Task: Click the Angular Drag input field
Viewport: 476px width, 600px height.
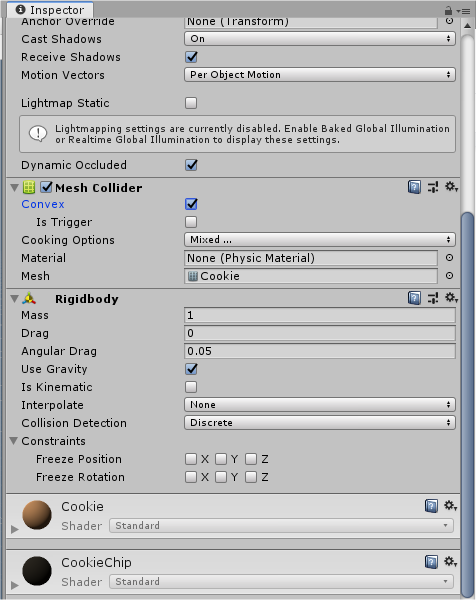Action: 320,351
